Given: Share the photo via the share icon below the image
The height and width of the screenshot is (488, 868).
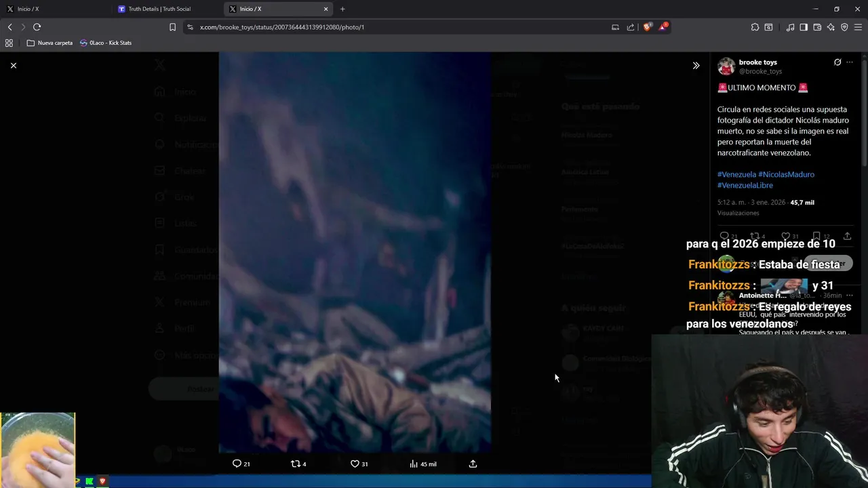Looking at the screenshot, I should pyautogui.click(x=473, y=464).
